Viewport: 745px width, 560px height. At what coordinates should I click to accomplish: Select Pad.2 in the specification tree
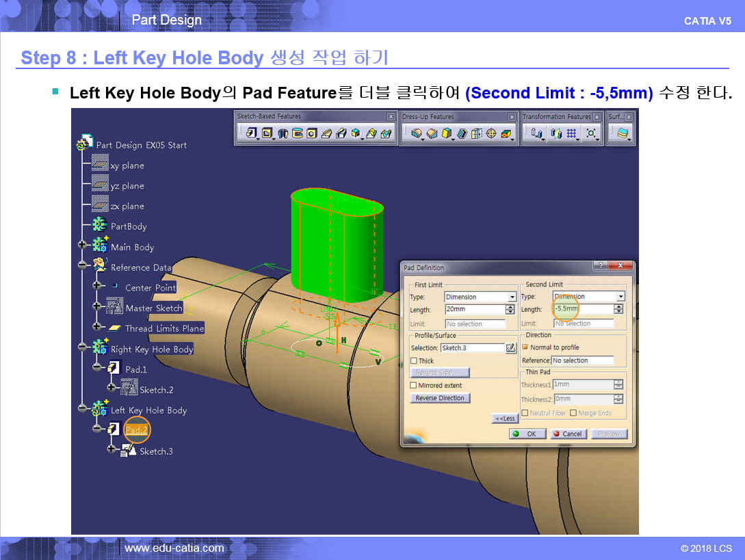point(136,430)
